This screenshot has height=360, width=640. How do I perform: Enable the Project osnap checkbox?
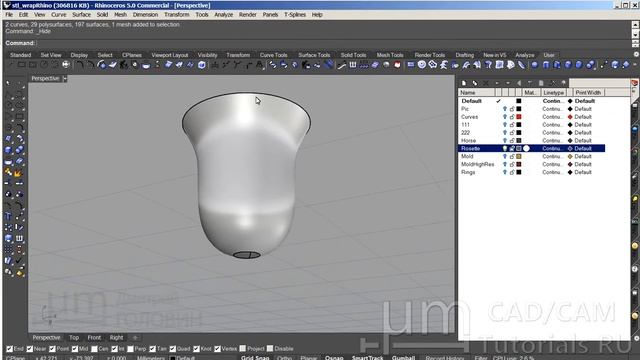243,349
